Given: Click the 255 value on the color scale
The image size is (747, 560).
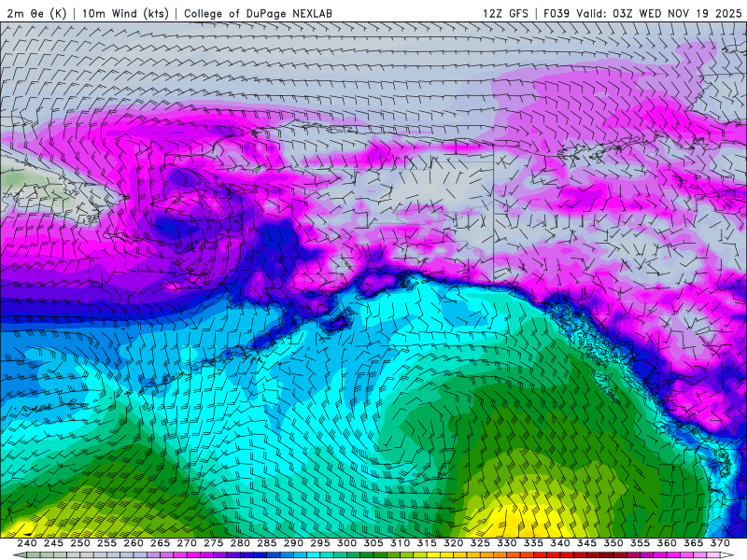Looking at the screenshot, I should (x=106, y=543).
